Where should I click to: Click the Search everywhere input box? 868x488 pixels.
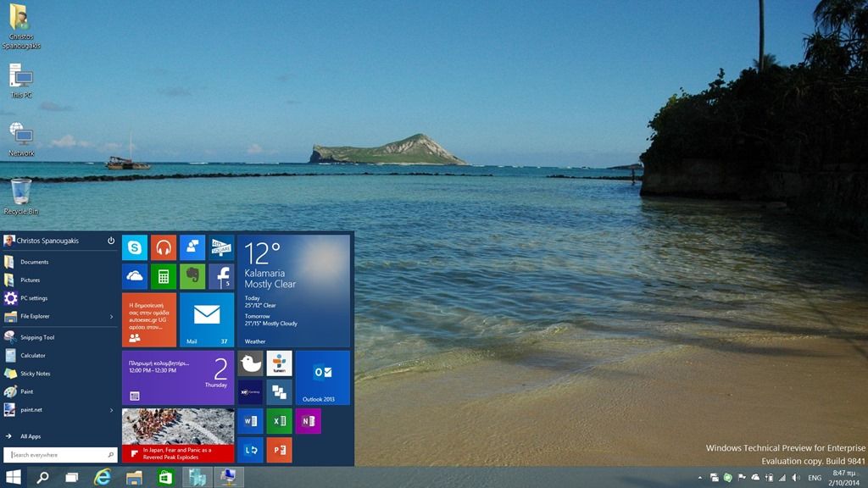tap(60, 455)
